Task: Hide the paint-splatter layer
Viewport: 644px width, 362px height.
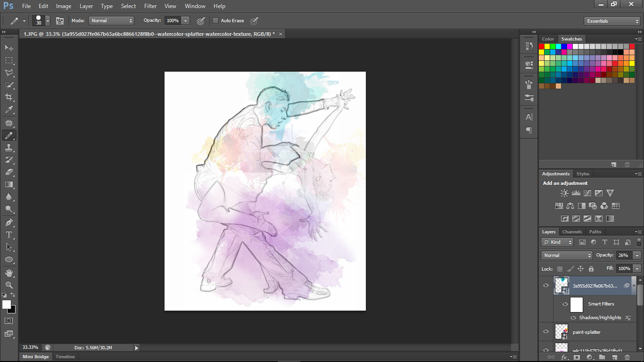Action: (x=546, y=332)
